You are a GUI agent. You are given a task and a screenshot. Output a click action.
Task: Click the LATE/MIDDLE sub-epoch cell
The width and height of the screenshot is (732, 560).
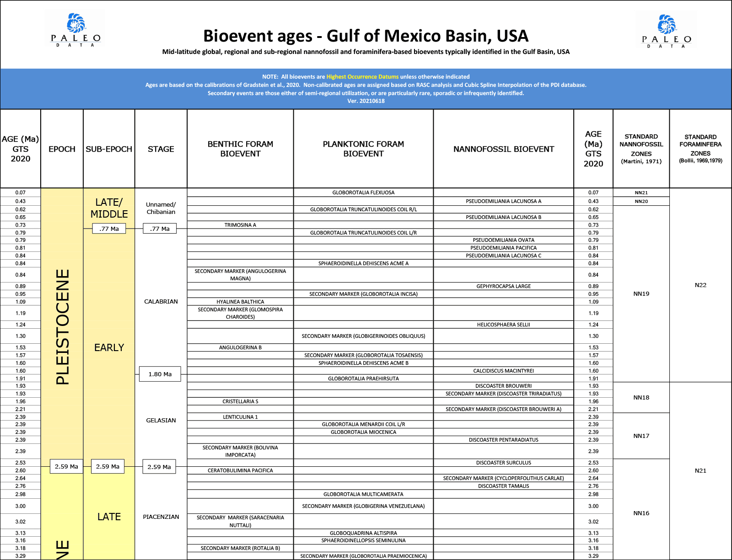(x=109, y=208)
